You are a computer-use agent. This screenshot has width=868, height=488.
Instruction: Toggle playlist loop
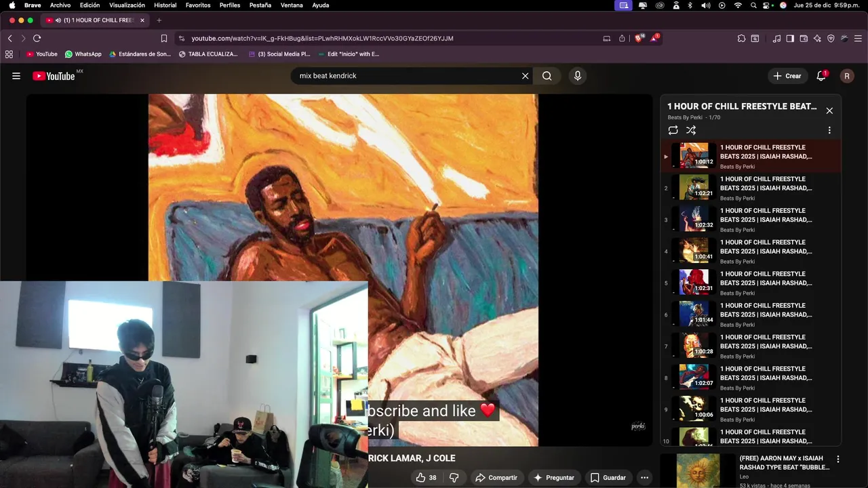pos(673,130)
